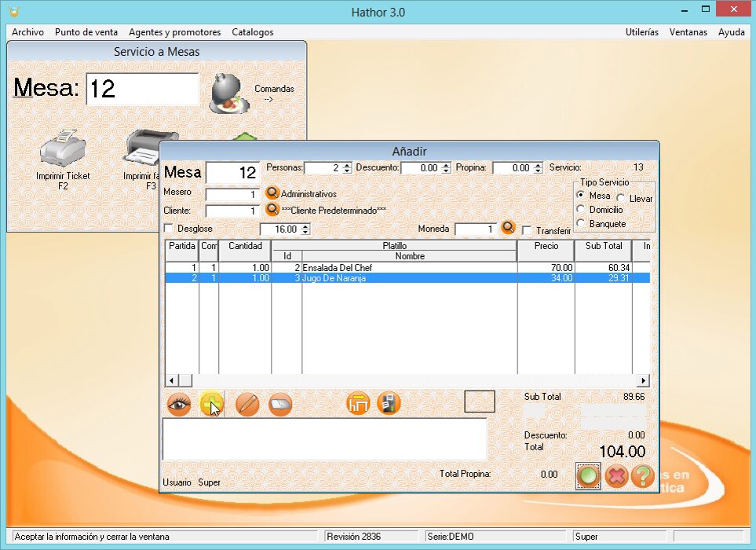Open the Utilerías menu
Viewport: 756px width, 550px height.
point(641,32)
